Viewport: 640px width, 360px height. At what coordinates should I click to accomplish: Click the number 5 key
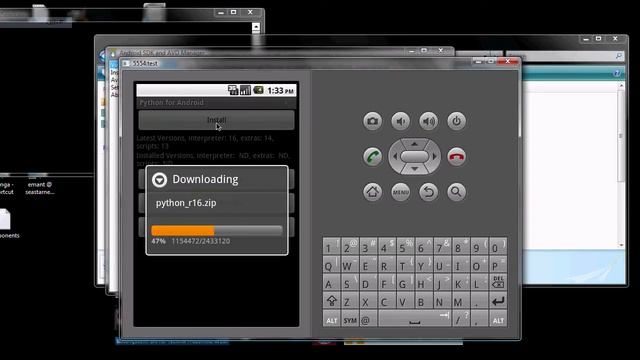[x=405, y=247]
